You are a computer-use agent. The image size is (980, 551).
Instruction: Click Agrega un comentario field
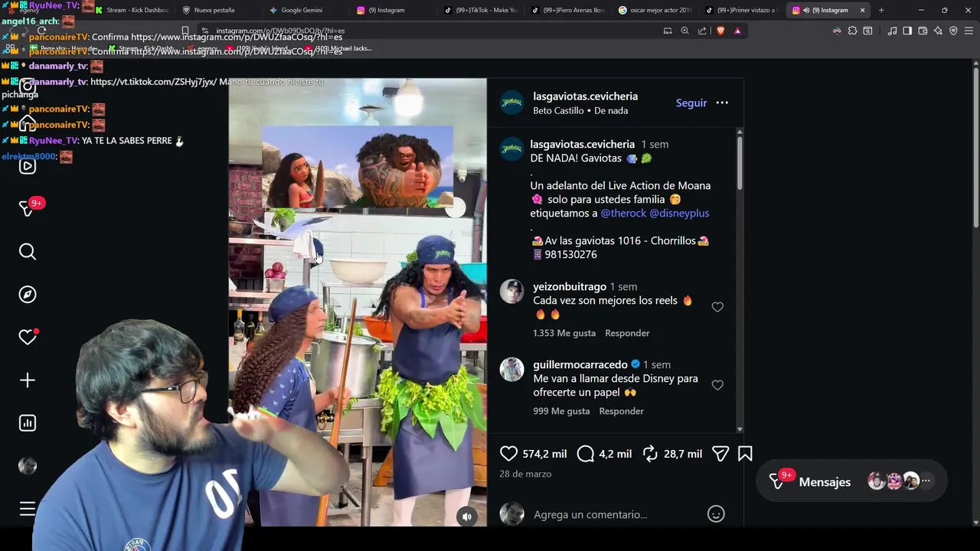(590, 514)
